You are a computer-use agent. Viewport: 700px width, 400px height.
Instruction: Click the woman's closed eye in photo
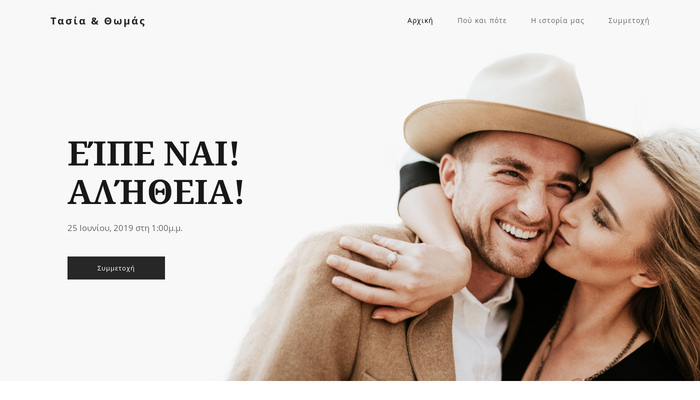click(x=598, y=219)
